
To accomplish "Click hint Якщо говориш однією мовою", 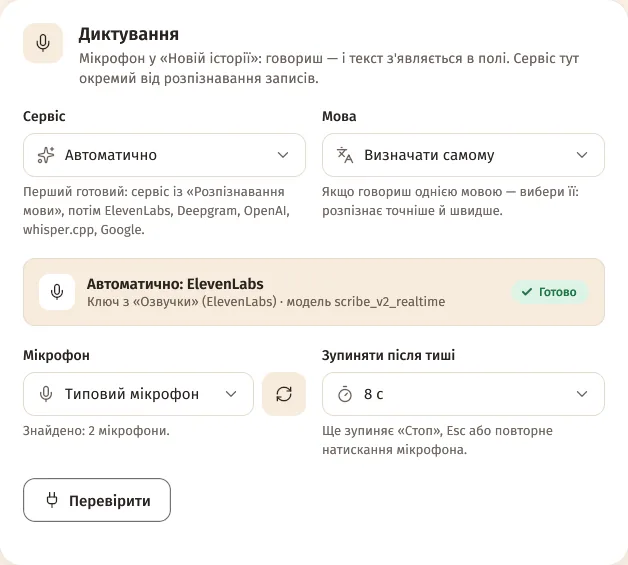I will click(x=451, y=201).
